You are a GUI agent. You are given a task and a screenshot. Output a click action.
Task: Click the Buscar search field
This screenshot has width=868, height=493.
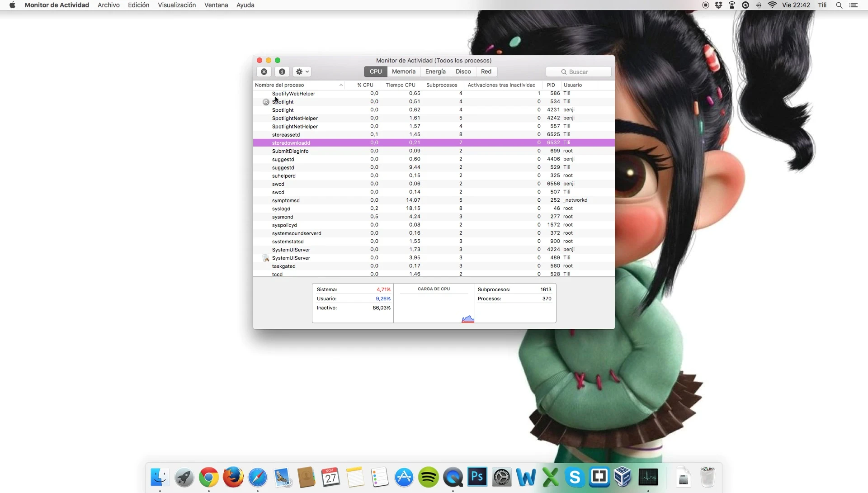coord(579,72)
